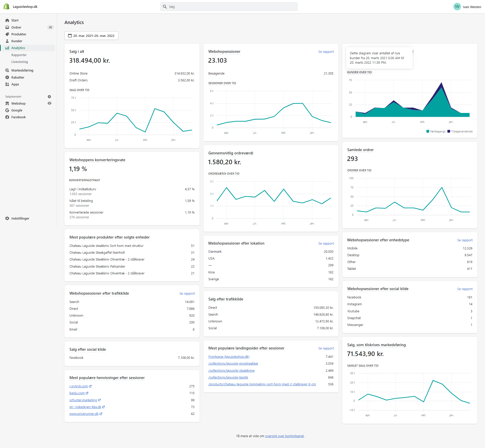Viewport: 485px width, 448px height.
Task: Click the Shopify bag logo icon
Action: coord(6,7)
